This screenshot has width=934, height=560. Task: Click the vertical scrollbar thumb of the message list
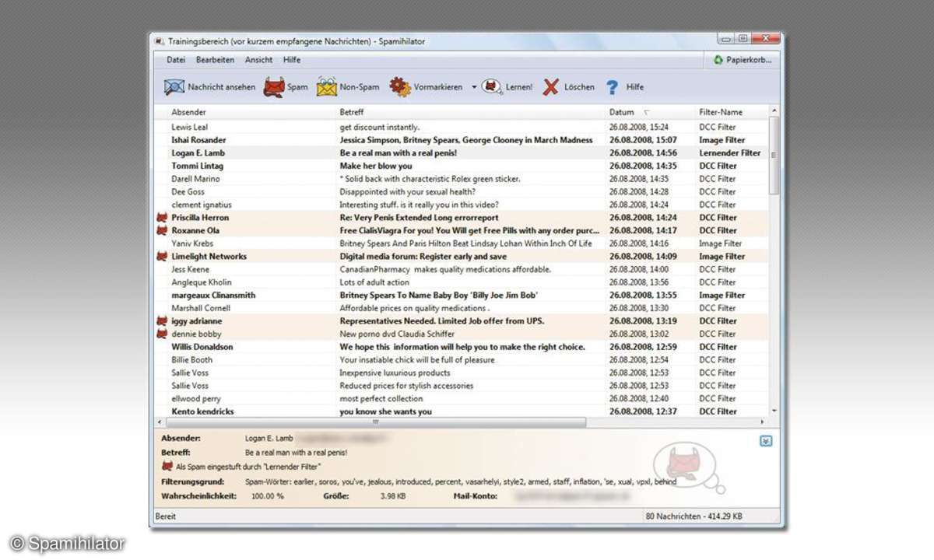click(774, 156)
